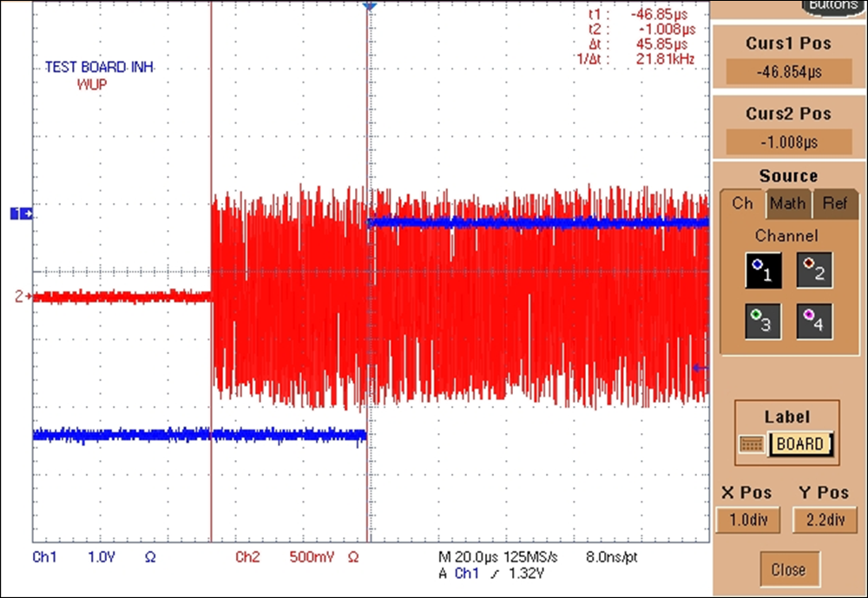868x598 pixels.
Task: Click the Curs2 Pos value display
Action: [787, 141]
